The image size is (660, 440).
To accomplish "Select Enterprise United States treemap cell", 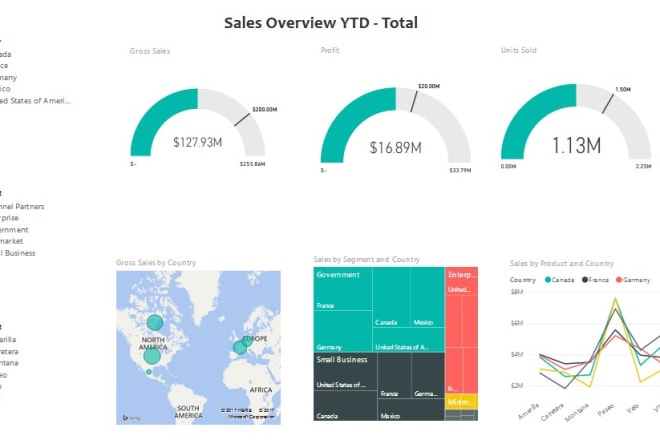I will pos(461,281).
